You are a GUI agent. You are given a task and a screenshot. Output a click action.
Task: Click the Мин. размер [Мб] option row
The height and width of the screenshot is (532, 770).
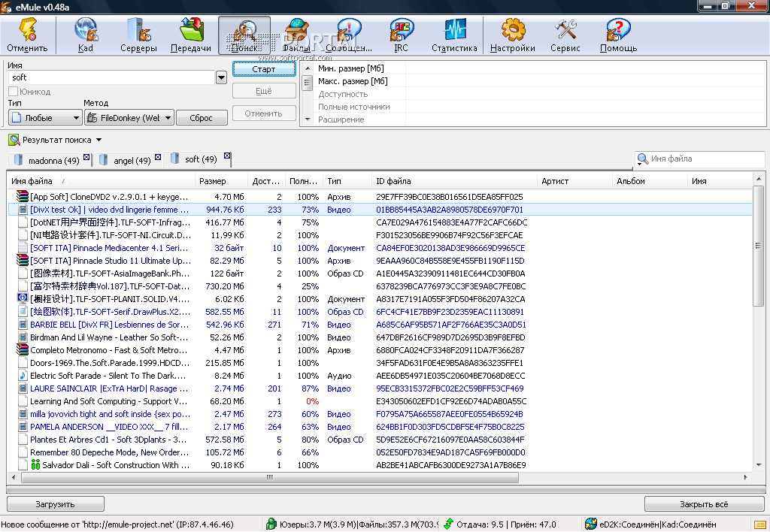point(539,68)
